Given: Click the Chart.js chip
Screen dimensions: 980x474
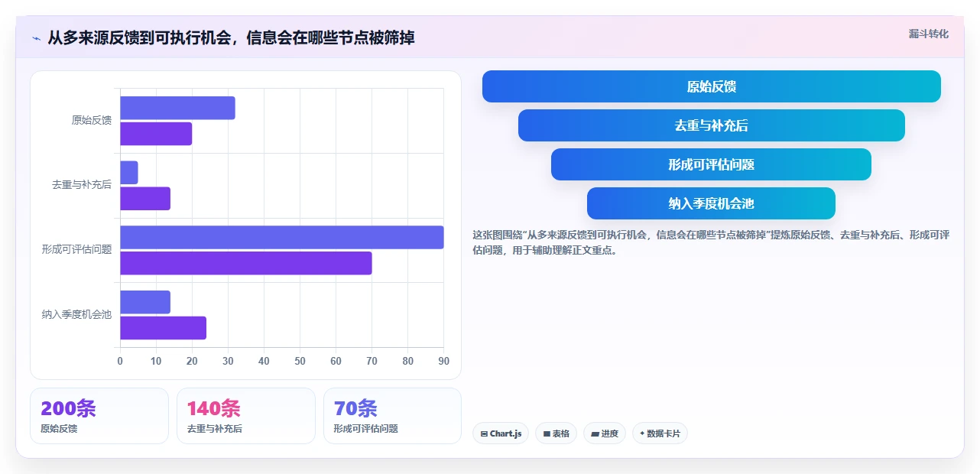Looking at the screenshot, I should click(x=501, y=433).
